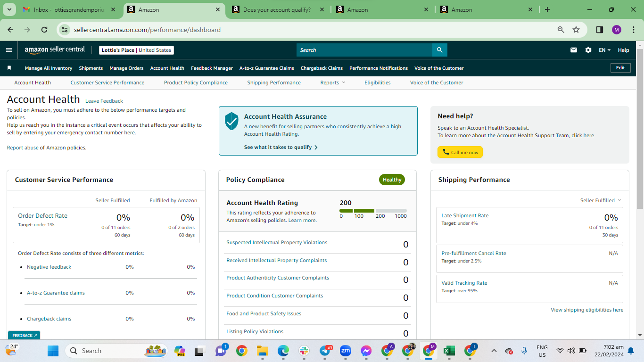
Task: Click the Leave Feedback link
Action: [104, 101]
